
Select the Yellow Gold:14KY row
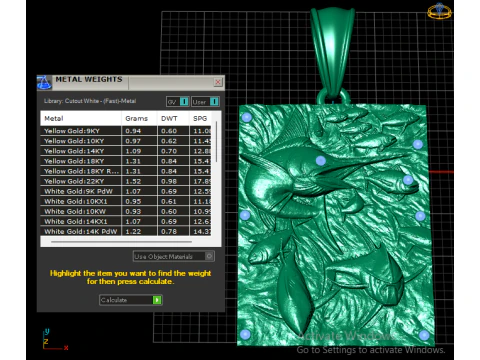tap(126, 151)
